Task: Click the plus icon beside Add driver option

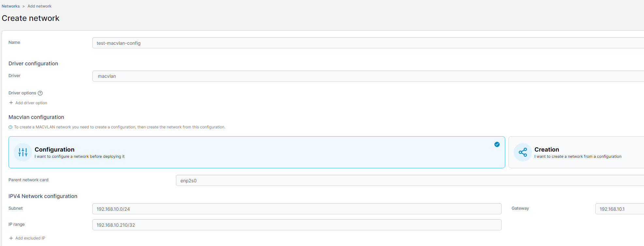Action: (11, 103)
